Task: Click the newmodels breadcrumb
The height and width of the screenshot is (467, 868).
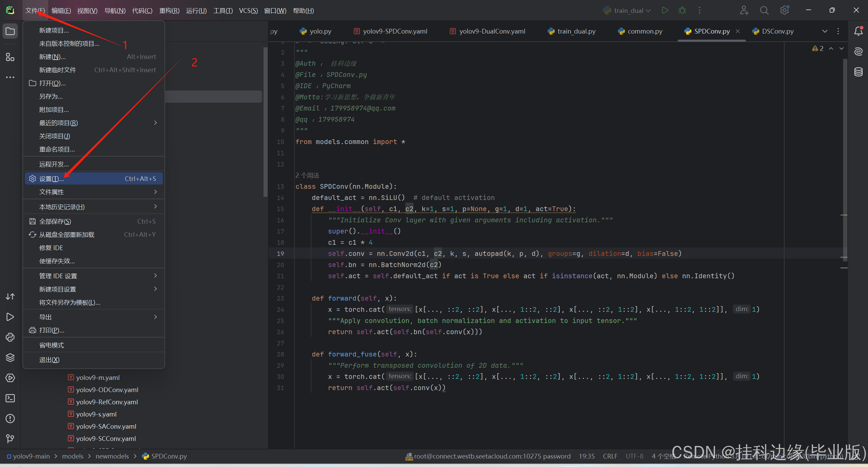Action: click(x=112, y=456)
